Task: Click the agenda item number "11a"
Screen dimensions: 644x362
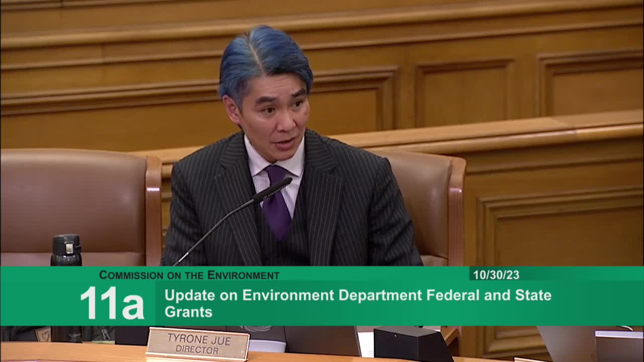Action: tap(112, 303)
